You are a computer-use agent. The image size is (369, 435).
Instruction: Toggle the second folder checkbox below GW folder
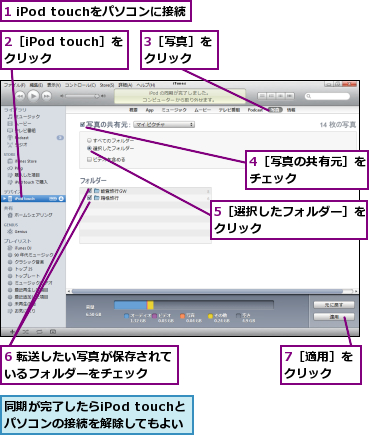coord(89,198)
